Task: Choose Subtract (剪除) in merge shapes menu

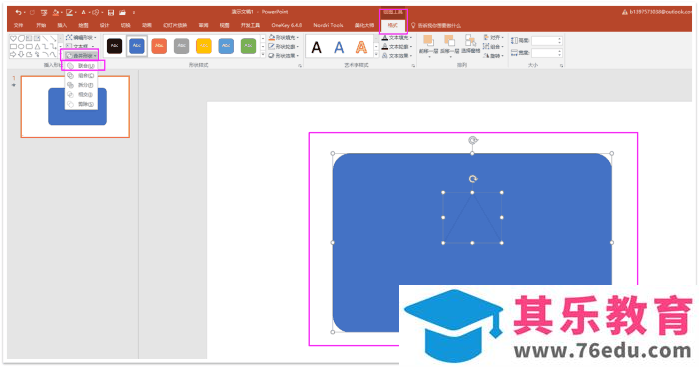Action: coord(81,104)
